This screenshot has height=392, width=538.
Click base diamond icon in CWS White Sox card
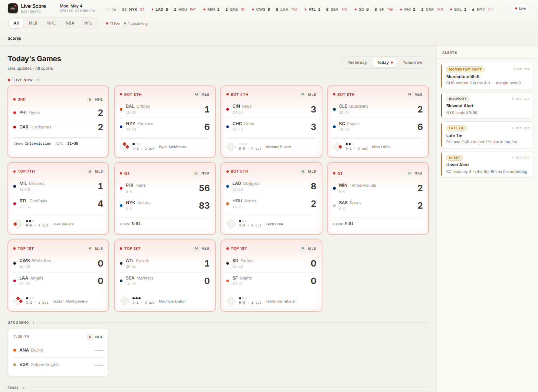tap(18, 301)
